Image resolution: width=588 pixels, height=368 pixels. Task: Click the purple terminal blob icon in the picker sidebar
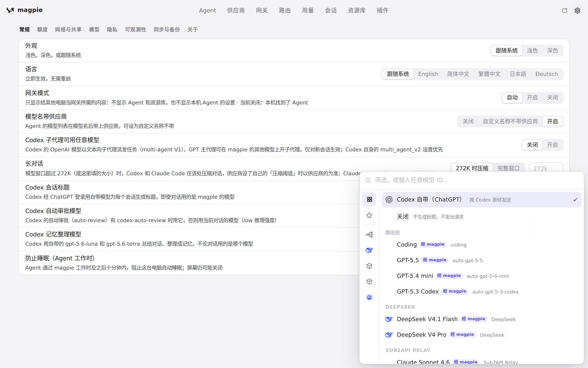369,297
